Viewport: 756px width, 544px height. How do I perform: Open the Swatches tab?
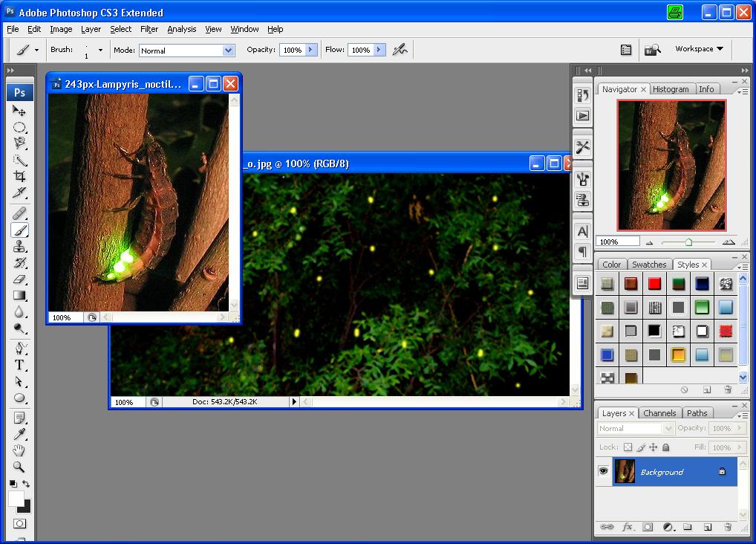tap(649, 265)
